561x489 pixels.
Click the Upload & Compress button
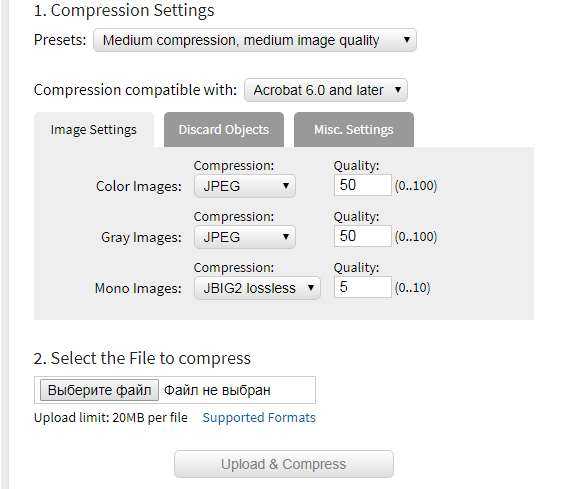284,464
